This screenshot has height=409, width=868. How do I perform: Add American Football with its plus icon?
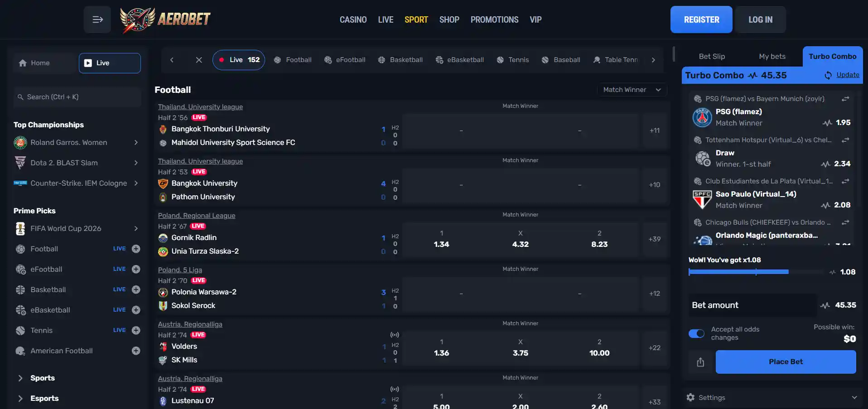[136, 351]
